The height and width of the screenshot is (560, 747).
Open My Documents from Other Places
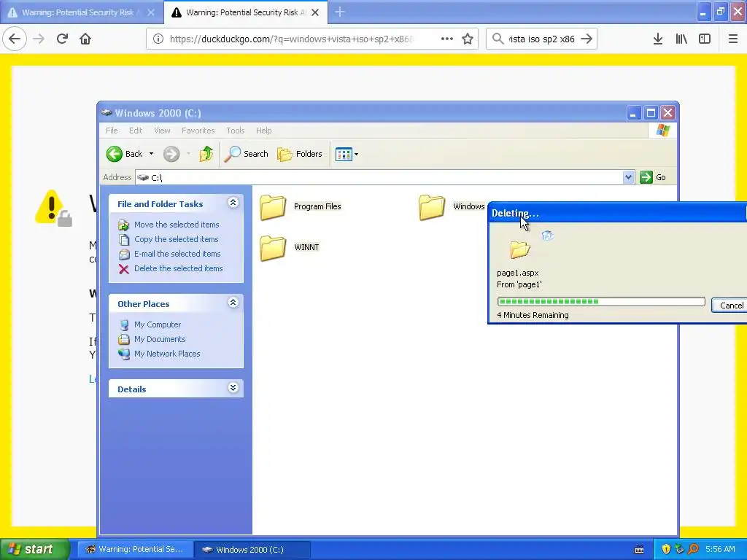pyautogui.click(x=160, y=339)
